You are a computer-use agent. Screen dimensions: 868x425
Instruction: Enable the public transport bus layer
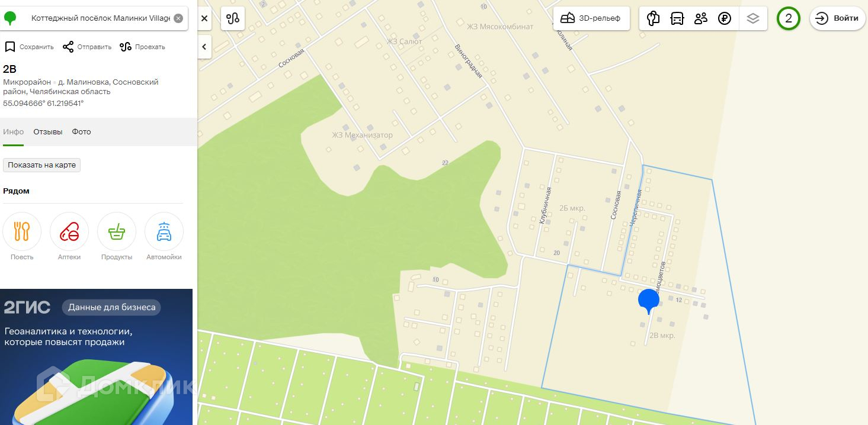point(677,18)
